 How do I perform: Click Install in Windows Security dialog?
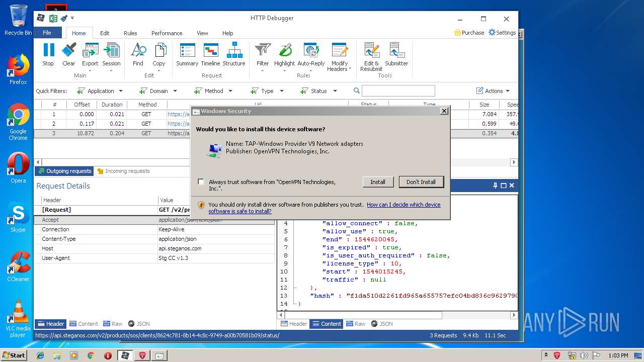[x=378, y=182]
